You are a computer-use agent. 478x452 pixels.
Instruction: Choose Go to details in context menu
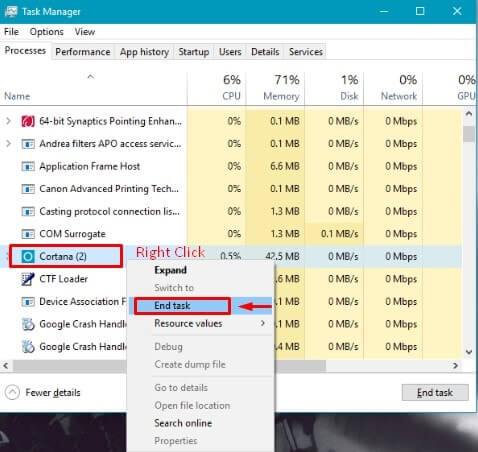[x=200, y=388]
